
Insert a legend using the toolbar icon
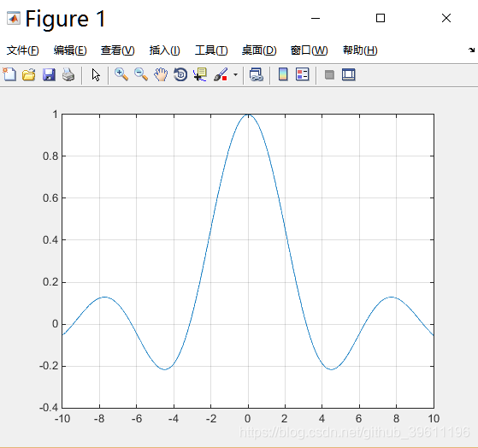point(303,74)
